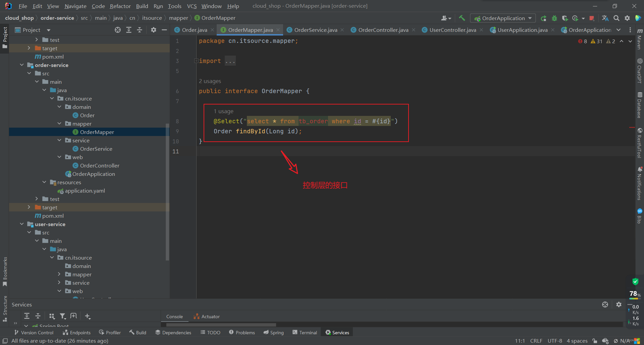Click Expand All icon in Services panel
Viewport: 644px width, 345px height.
pos(27,316)
